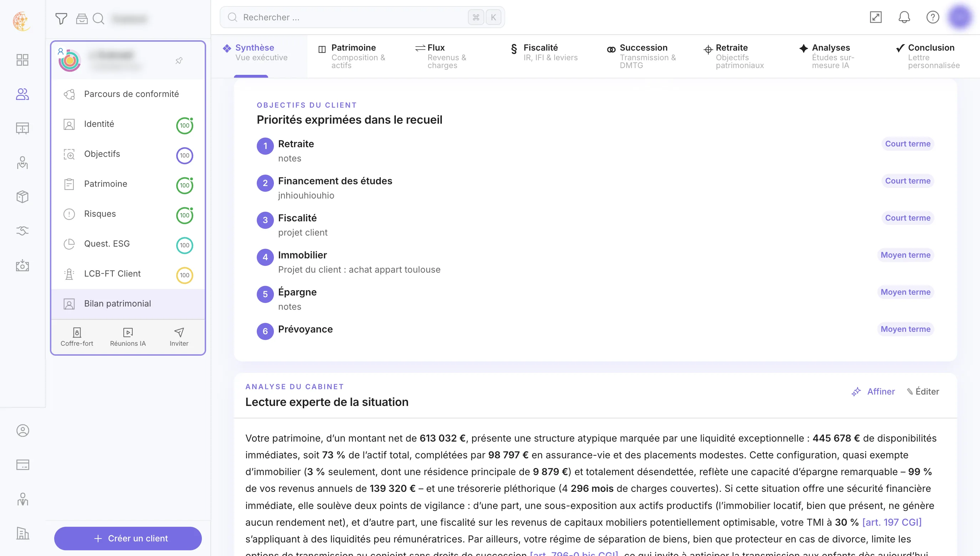Open Réunions IA from the client card footer

[x=128, y=337]
